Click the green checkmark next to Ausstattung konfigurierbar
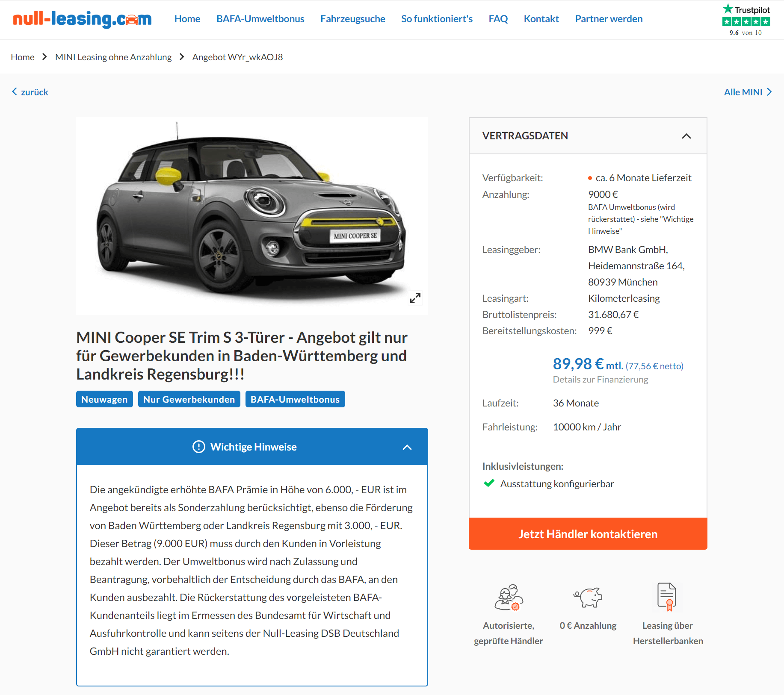Image resolution: width=784 pixels, height=695 pixels. point(489,483)
